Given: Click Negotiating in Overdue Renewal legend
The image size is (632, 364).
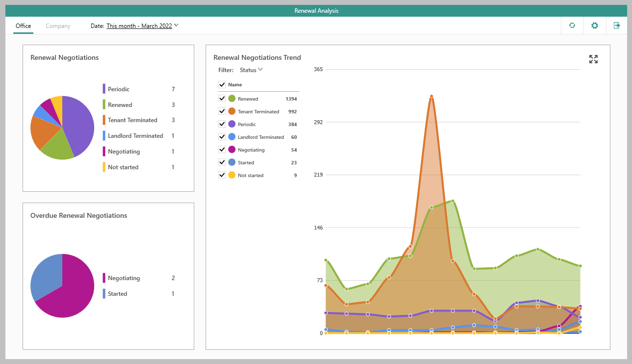Looking at the screenshot, I should click(x=124, y=278).
